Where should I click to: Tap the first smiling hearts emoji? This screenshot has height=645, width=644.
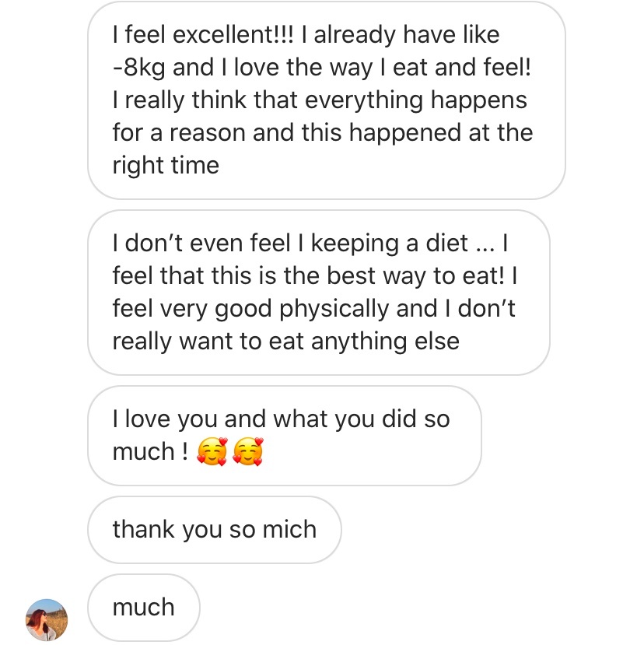click(210, 452)
